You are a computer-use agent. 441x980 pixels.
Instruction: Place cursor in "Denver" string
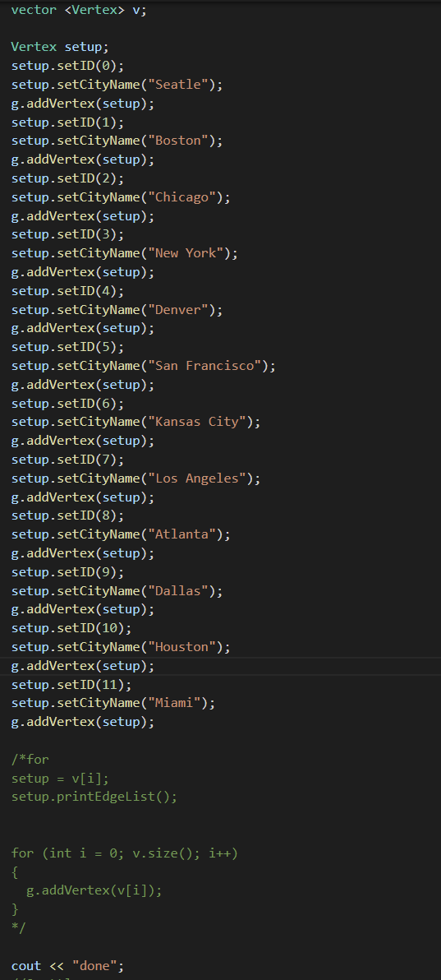coord(181,309)
